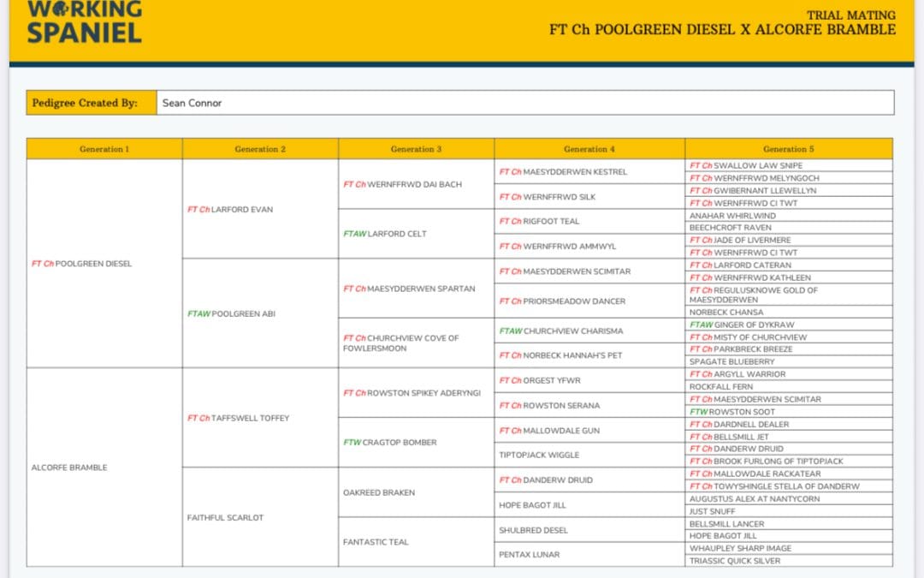The image size is (924, 578).
Task: Click the FTW Cragtop Bomber entry
Action: pos(390,443)
